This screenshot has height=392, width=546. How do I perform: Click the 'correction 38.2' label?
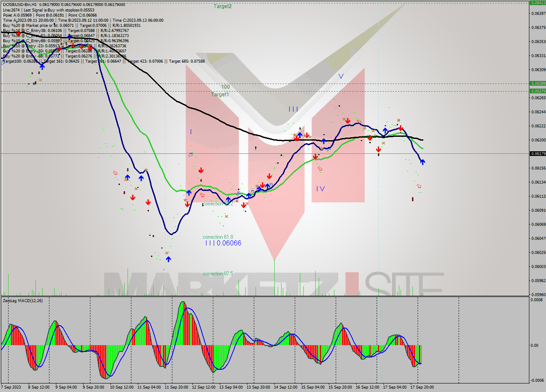pyautogui.click(x=218, y=204)
